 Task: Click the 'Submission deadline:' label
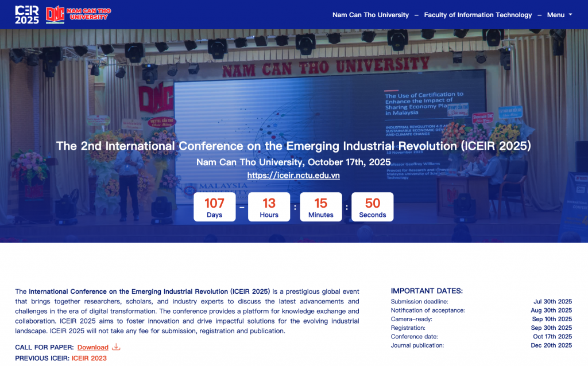pyautogui.click(x=419, y=302)
